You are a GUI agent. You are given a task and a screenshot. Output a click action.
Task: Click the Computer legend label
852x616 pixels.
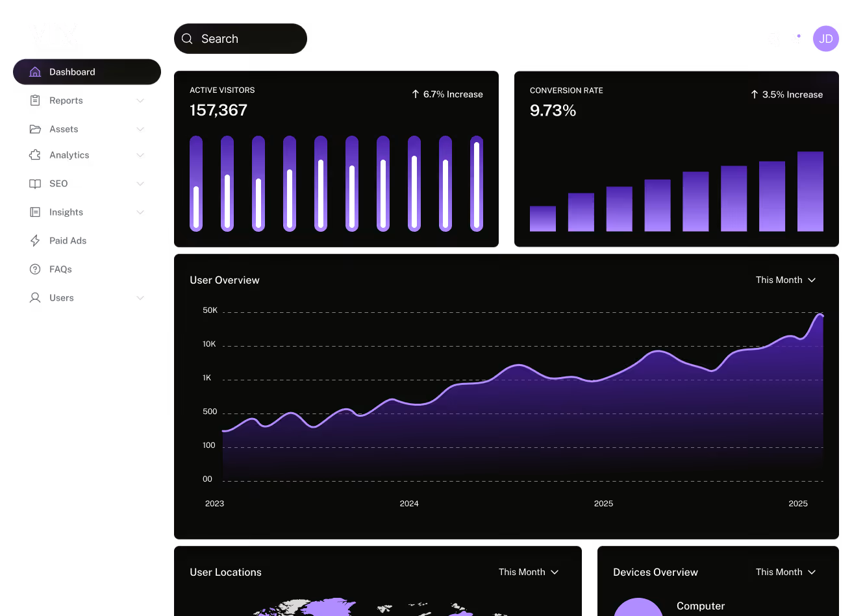click(701, 606)
